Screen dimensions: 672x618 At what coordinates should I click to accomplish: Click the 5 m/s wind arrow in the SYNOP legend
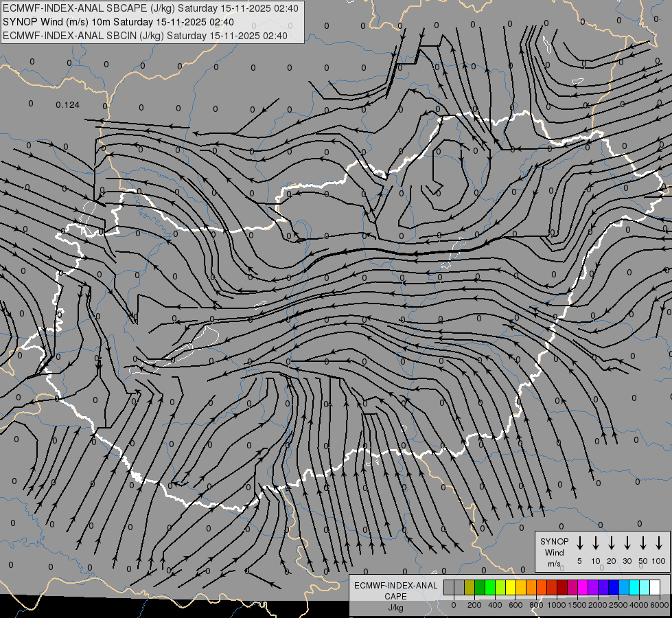[x=579, y=543]
